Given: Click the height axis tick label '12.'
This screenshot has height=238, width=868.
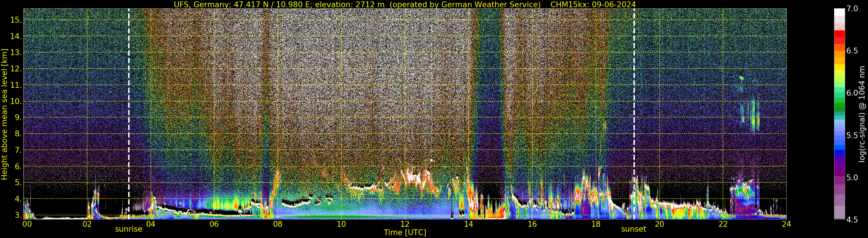Looking at the screenshot, I should [x=16, y=69].
